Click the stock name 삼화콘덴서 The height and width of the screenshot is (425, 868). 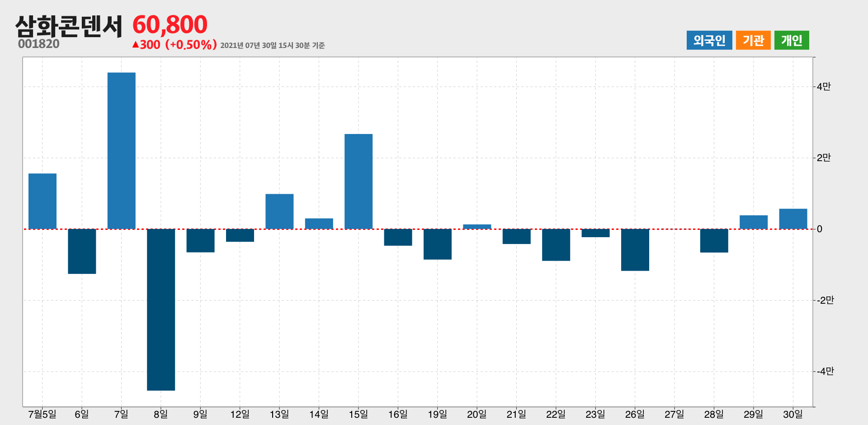click(x=69, y=26)
